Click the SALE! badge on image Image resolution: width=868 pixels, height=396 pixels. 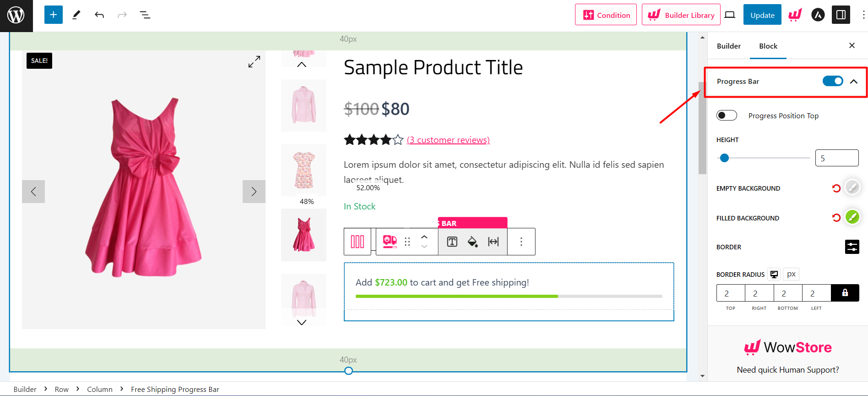tap(39, 60)
